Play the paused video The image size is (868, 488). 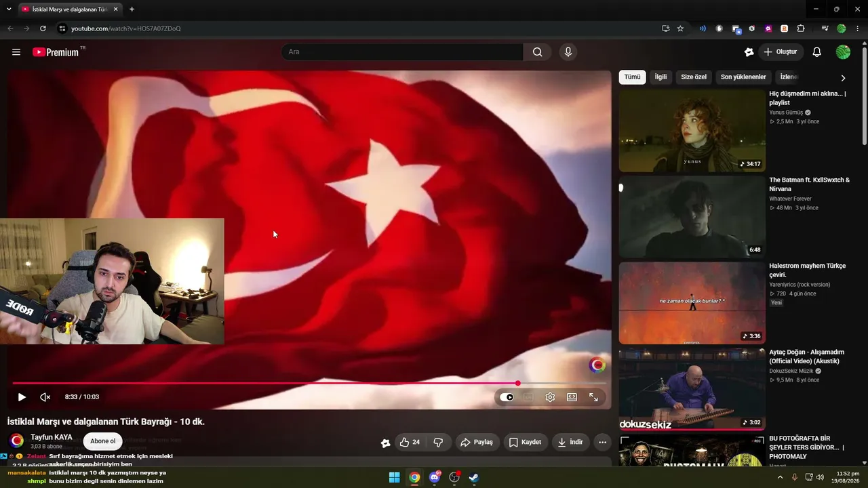tap(22, 397)
